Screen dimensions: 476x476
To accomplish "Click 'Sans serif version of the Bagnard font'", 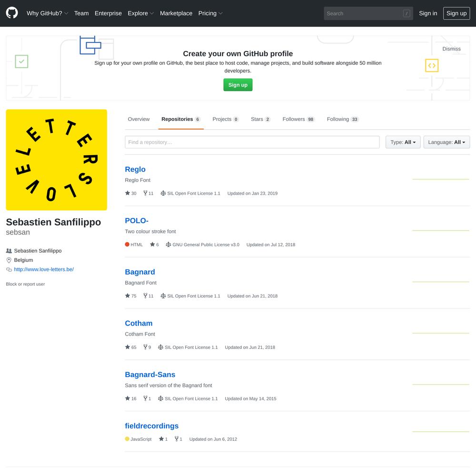I will coord(169,386).
